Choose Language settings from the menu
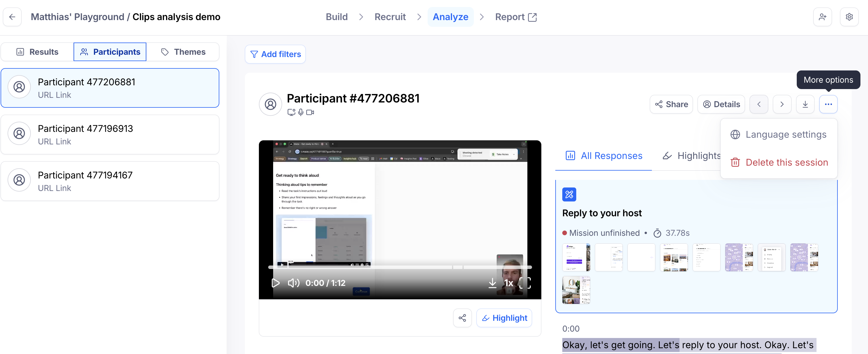868x354 pixels. [x=778, y=134]
